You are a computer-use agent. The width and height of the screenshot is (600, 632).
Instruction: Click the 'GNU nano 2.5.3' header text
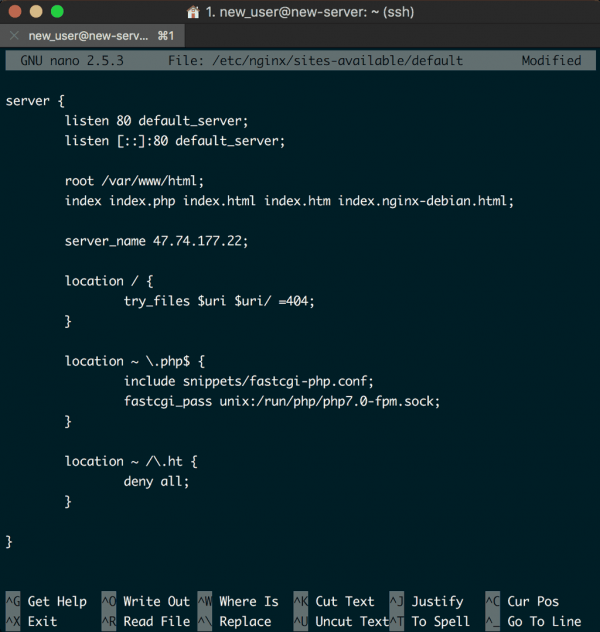pyautogui.click(x=72, y=60)
